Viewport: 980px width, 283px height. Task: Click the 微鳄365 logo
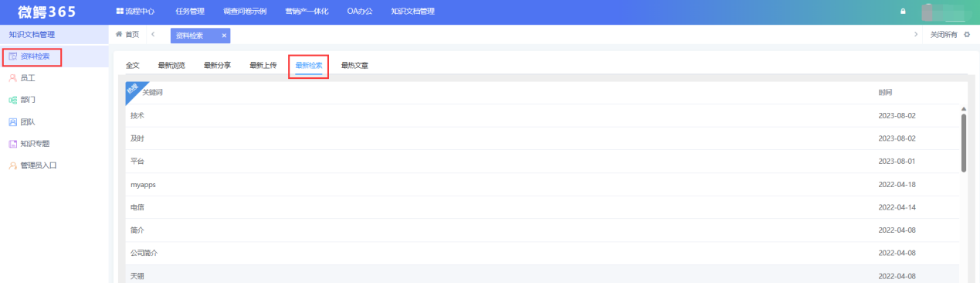coord(47,12)
